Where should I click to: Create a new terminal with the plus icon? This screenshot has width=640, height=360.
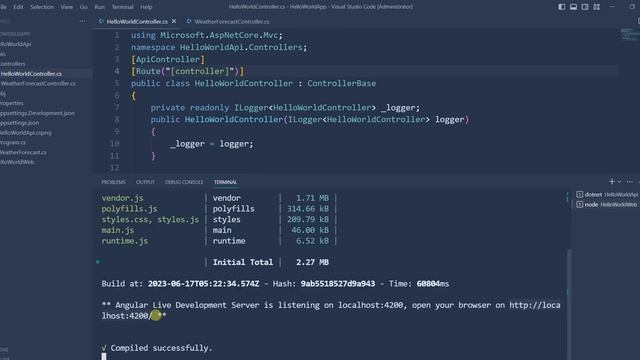(611, 182)
